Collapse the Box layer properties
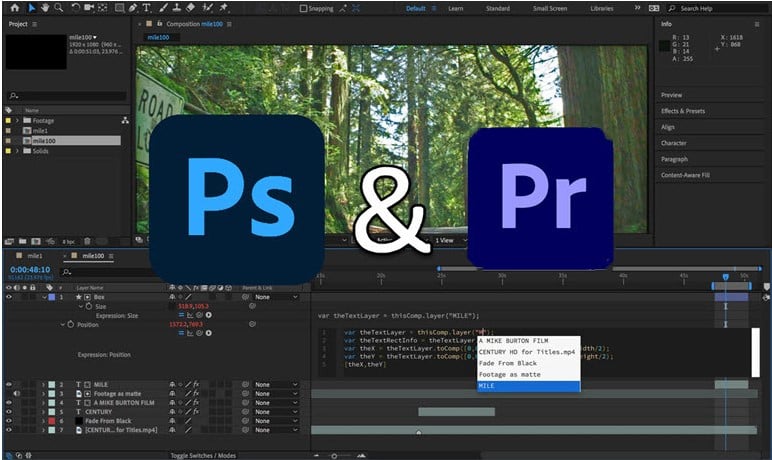 point(44,297)
